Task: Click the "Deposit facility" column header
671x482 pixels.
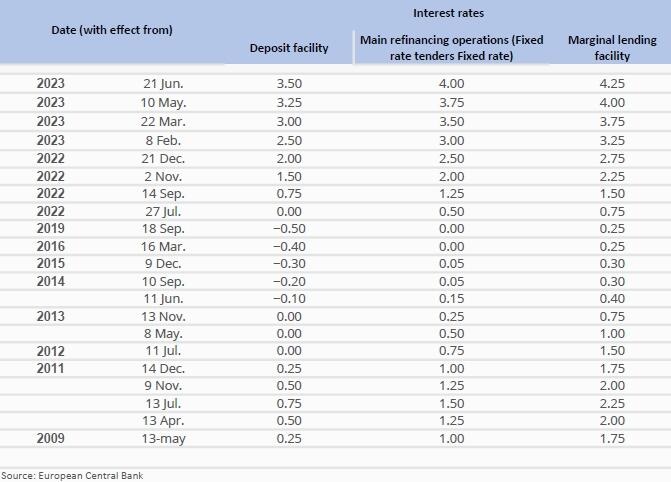Action: tap(289, 48)
